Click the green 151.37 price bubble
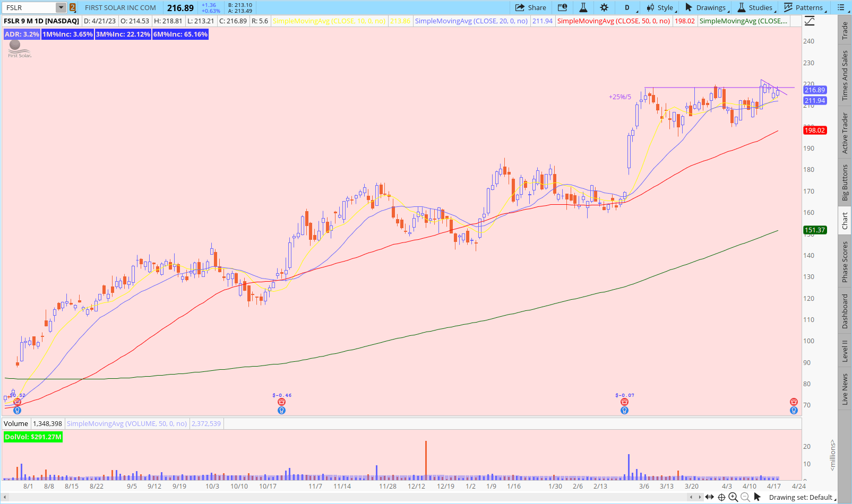Viewport: 852px width, 504px height. [815, 230]
